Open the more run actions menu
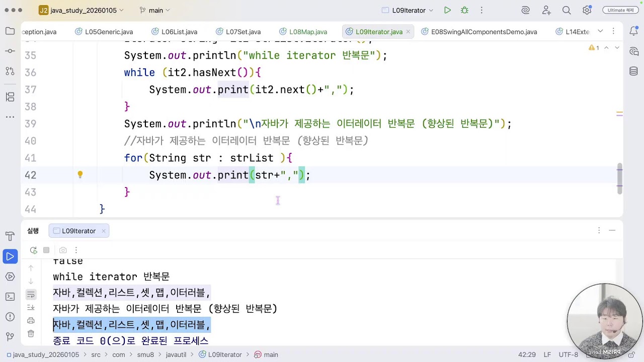This screenshot has width=644, height=362. [x=481, y=10]
